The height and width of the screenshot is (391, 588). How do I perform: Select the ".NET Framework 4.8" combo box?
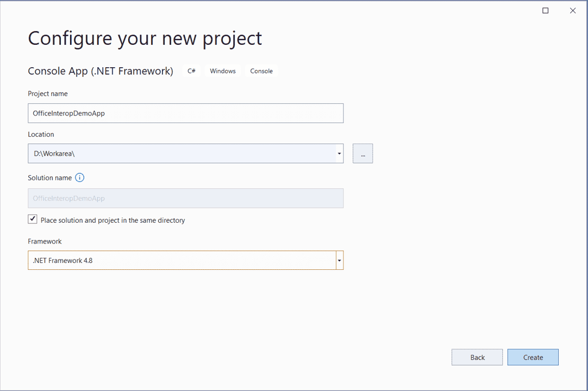click(172, 260)
